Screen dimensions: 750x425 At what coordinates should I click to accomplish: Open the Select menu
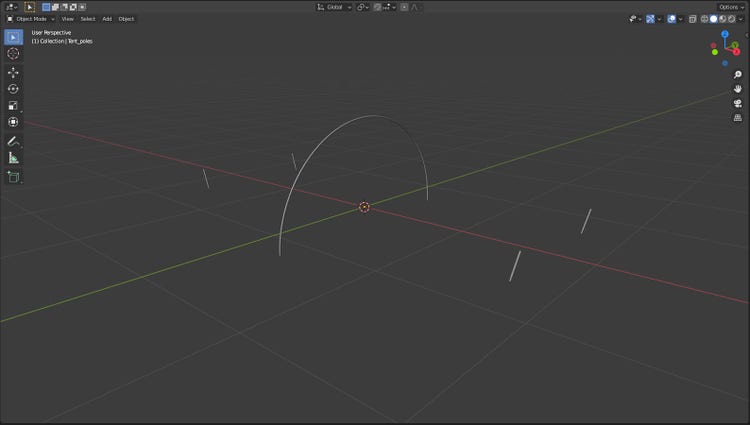pos(88,19)
